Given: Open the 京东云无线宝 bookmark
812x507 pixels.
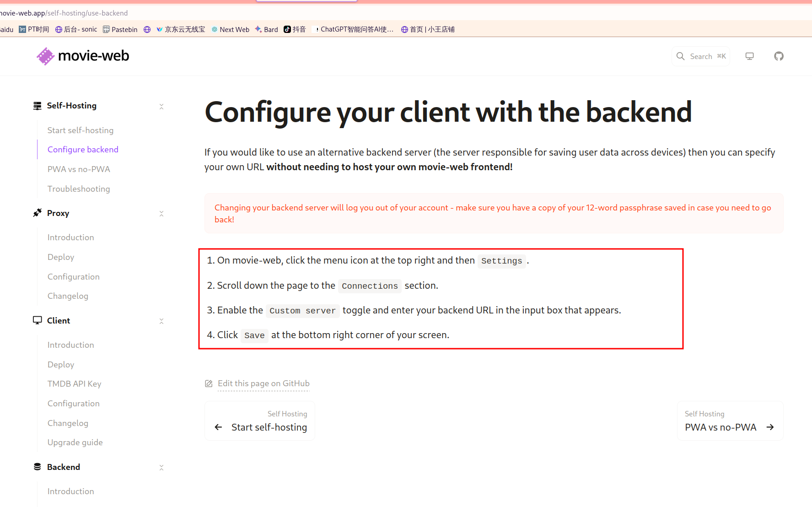Looking at the screenshot, I should point(181,29).
